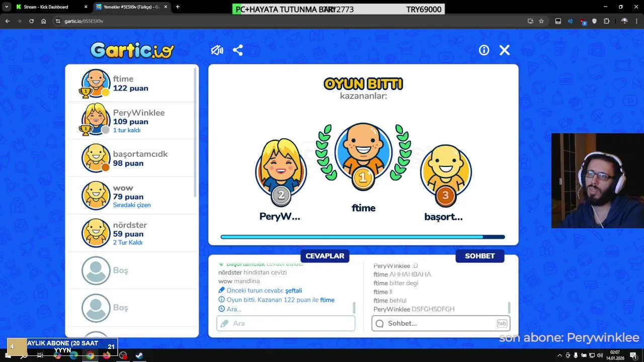This screenshot has height=362, width=644.
Task: Click the answers panel scrollbar
Action: pos(354,307)
